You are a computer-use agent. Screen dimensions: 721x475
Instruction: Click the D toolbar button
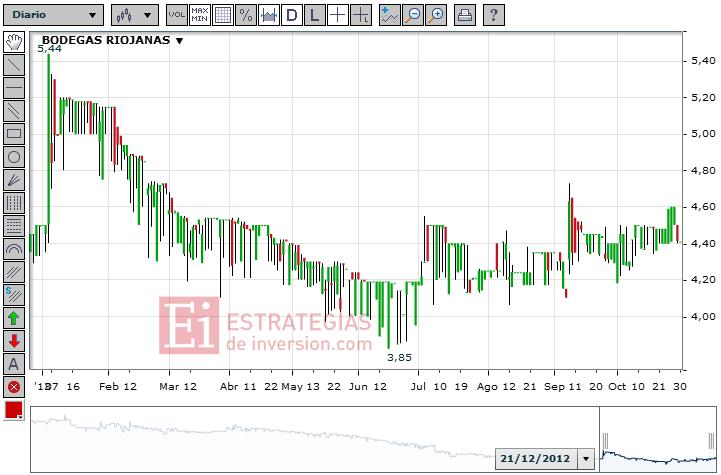click(x=292, y=15)
